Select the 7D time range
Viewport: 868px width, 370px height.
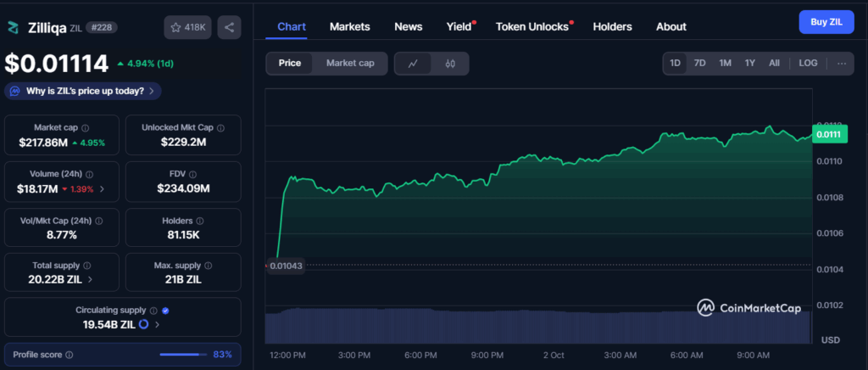(x=699, y=63)
